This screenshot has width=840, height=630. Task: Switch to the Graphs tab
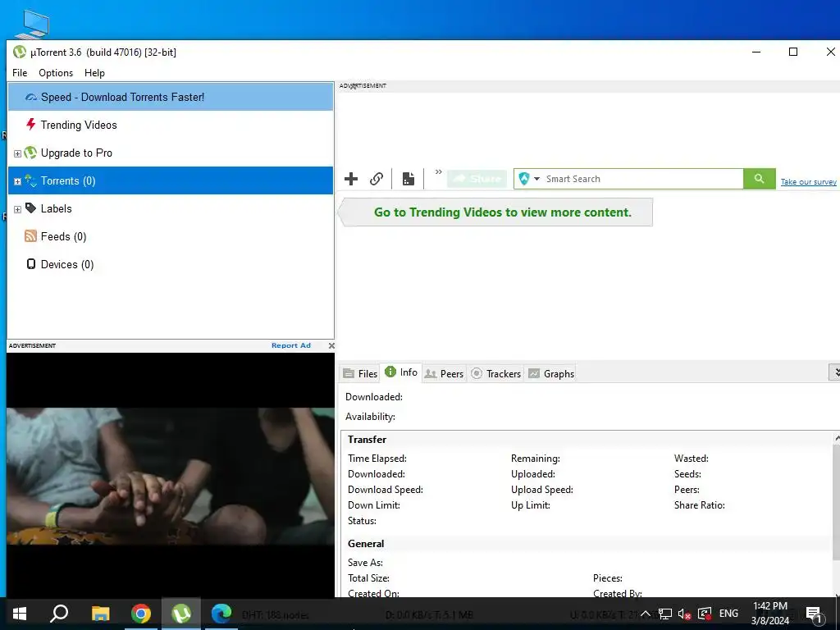pos(551,373)
